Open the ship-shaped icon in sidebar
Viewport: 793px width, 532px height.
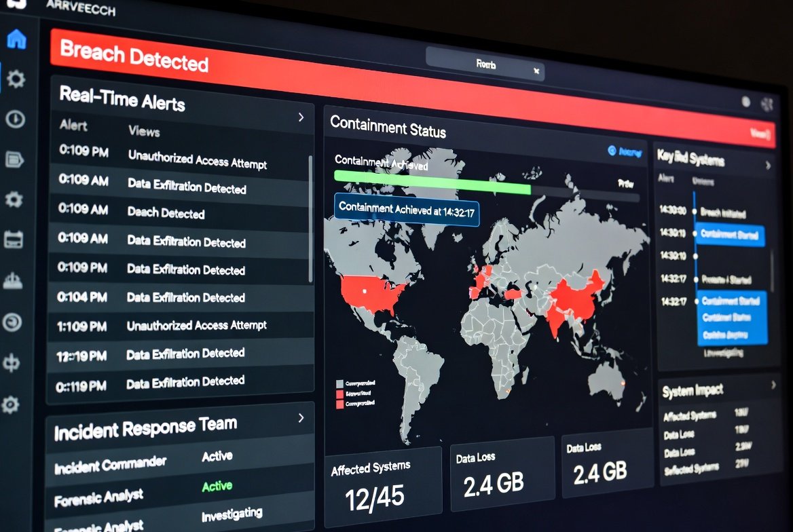click(x=13, y=280)
